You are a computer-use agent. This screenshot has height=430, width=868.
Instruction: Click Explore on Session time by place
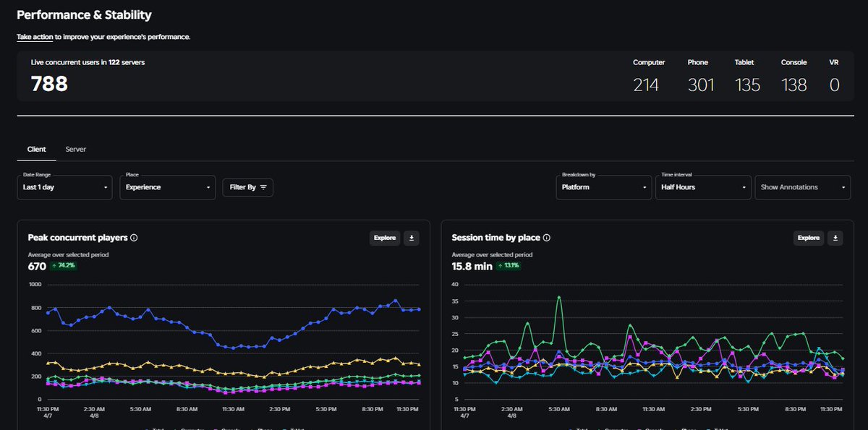coord(808,238)
